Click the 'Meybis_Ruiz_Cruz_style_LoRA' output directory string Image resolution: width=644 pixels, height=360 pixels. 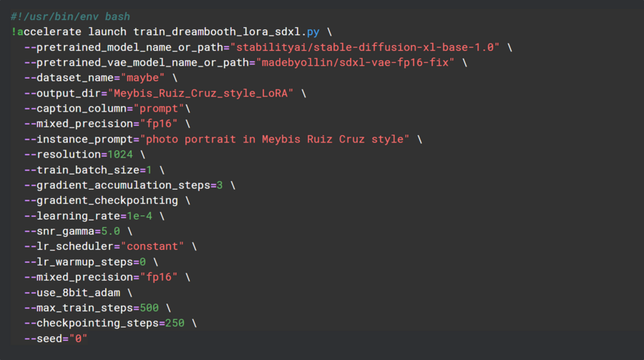[200, 93]
